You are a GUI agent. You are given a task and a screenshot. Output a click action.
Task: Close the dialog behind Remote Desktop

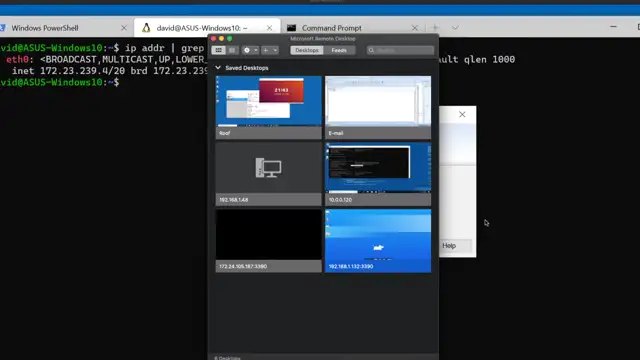tap(462, 115)
